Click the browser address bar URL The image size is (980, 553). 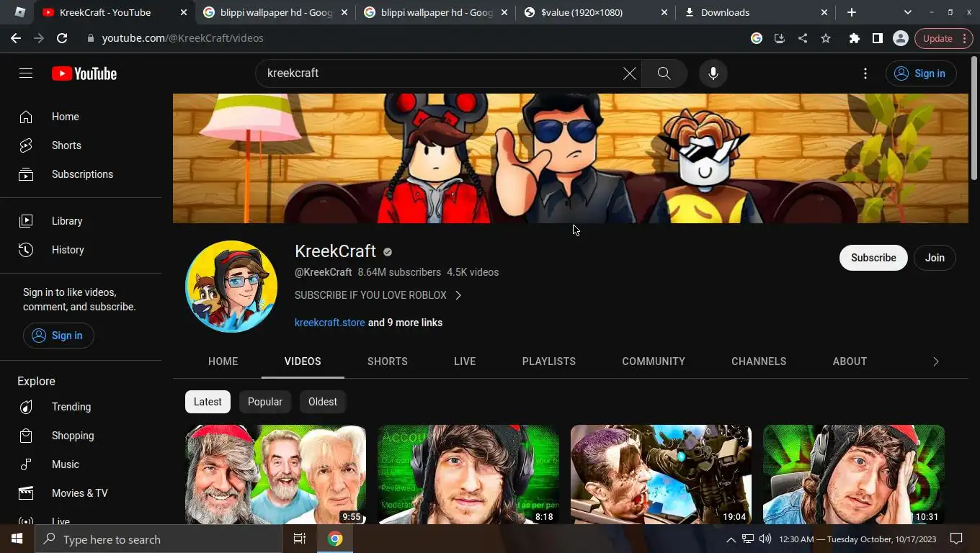click(182, 38)
